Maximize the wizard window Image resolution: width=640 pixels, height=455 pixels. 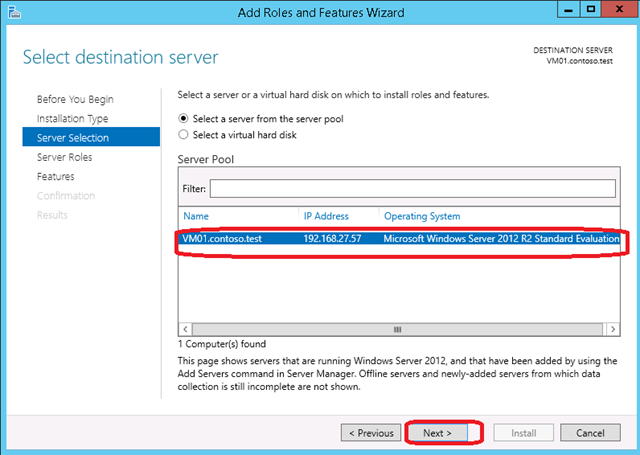pyautogui.click(x=591, y=9)
